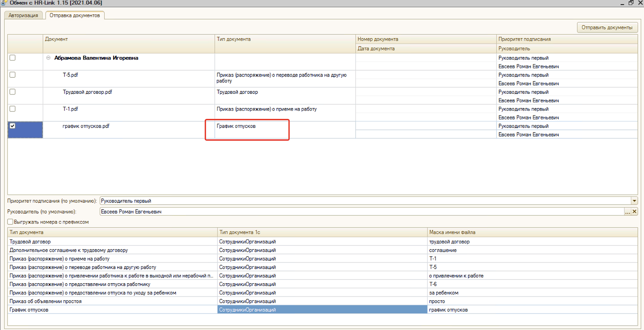Image resolution: width=644 pixels, height=330 pixels.
Task: Click the Тип документа 1с column header
Action: (322, 232)
